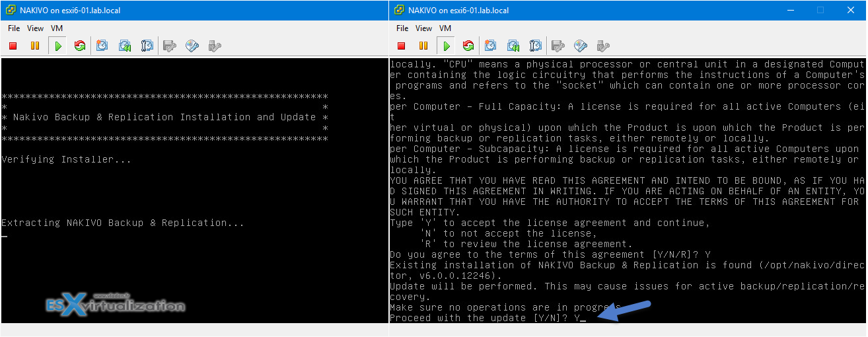Take a snapshot icon in left window
This screenshot has height=337, width=868.
coord(102,46)
